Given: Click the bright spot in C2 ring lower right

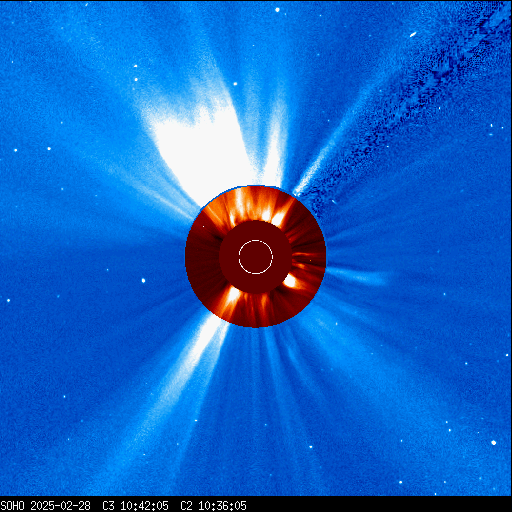Looking at the screenshot, I should 290,281.
